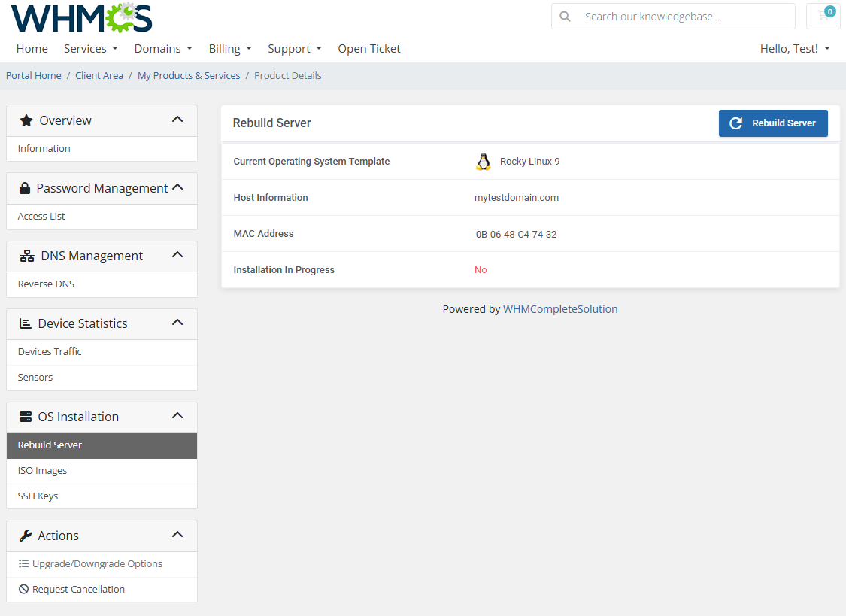
Task: Click the Host Information label
Action: click(x=270, y=198)
